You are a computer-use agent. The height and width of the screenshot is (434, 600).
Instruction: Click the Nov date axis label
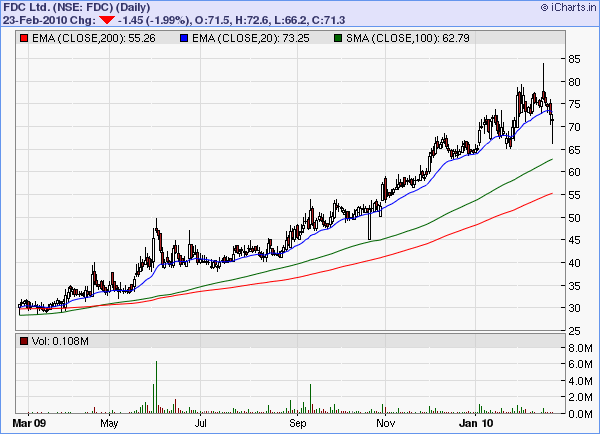click(x=386, y=423)
